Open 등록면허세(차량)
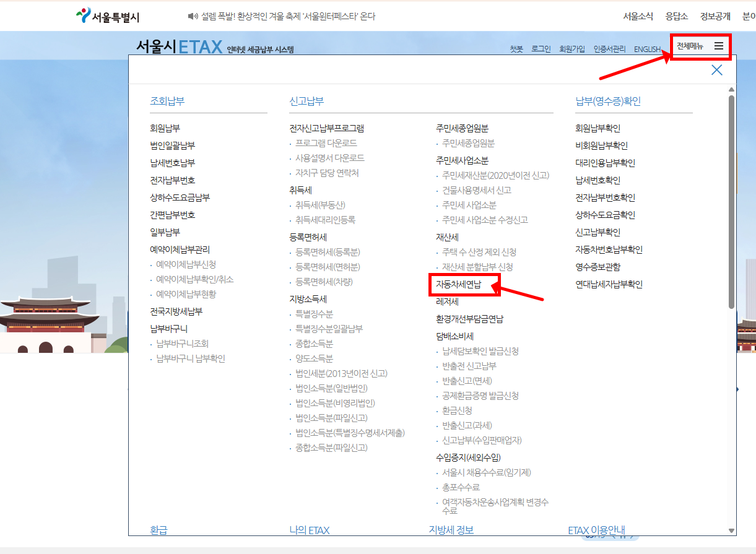 [x=324, y=282]
